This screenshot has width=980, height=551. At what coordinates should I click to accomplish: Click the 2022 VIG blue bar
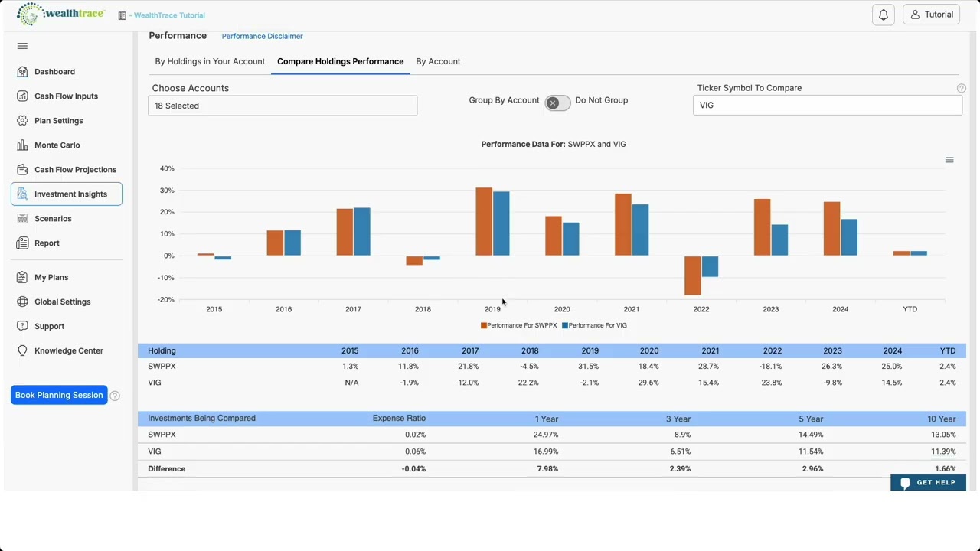tap(710, 266)
